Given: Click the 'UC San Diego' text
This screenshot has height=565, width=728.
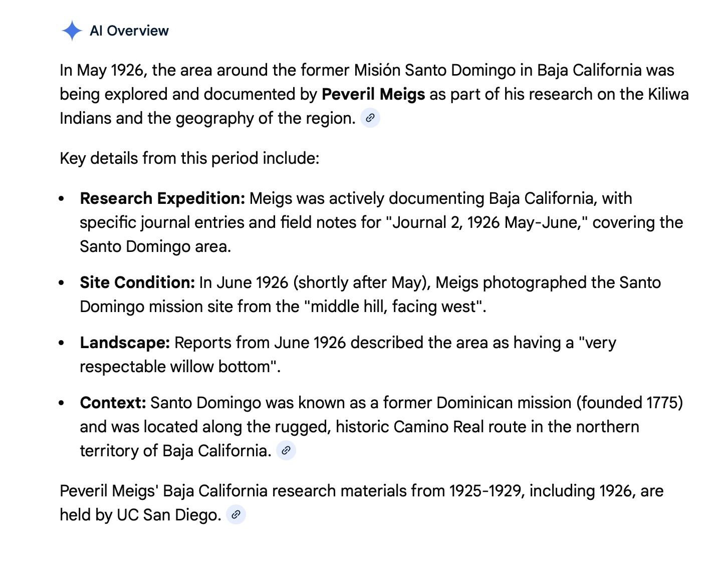Looking at the screenshot, I should [169, 515].
